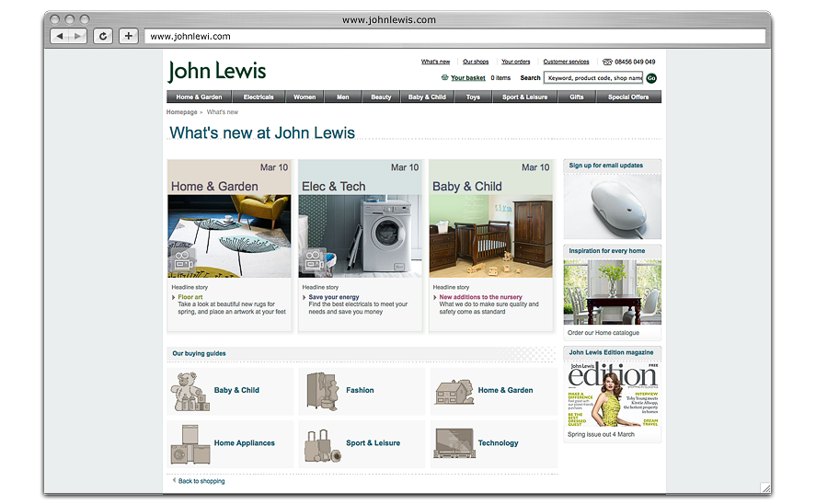This screenshot has width=816, height=504.
Task: Open the Baby & Child buying guide teddy icon
Action: coord(190,391)
